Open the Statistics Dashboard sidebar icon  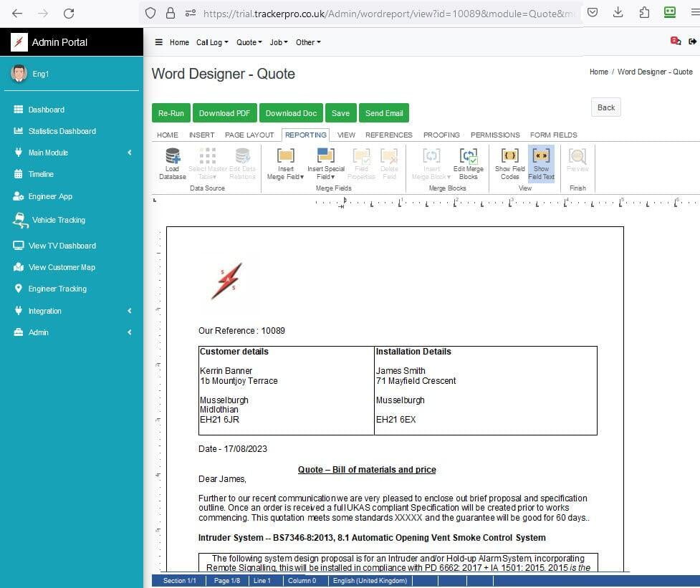pos(19,131)
